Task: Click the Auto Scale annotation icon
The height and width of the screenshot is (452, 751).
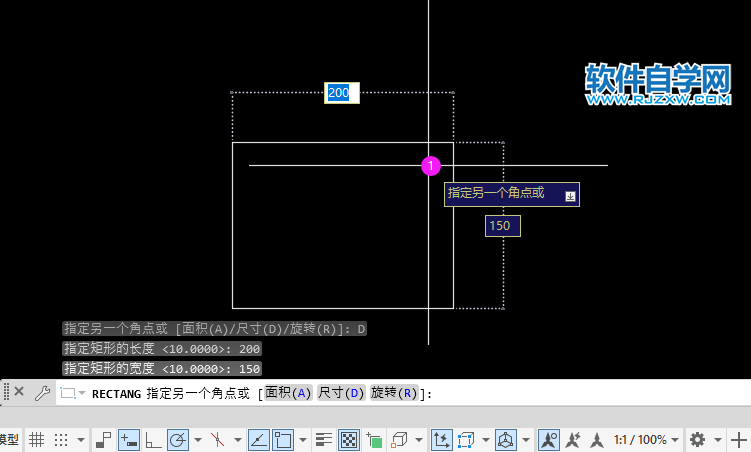Action: pos(573,440)
